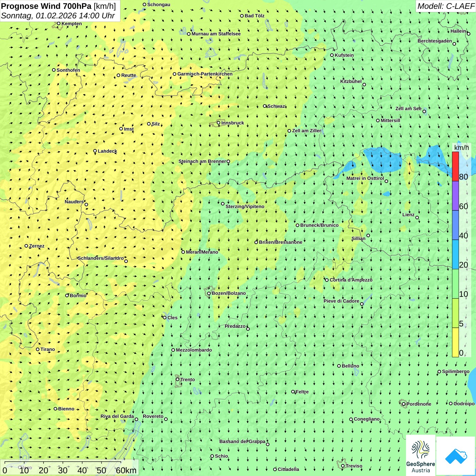476x476 pixels.
Task: Click the Bad Tölz marker circle
Action: point(242,16)
